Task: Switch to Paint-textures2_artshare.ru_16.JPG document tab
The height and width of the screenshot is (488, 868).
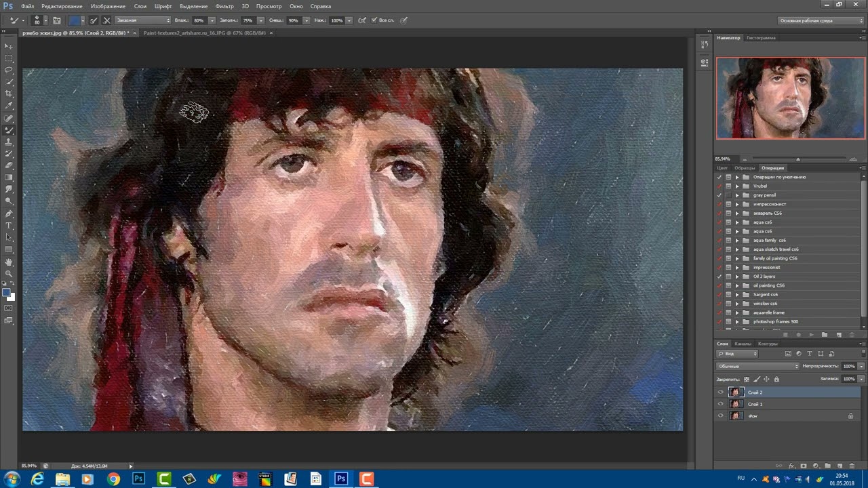Action: coord(204,33)
